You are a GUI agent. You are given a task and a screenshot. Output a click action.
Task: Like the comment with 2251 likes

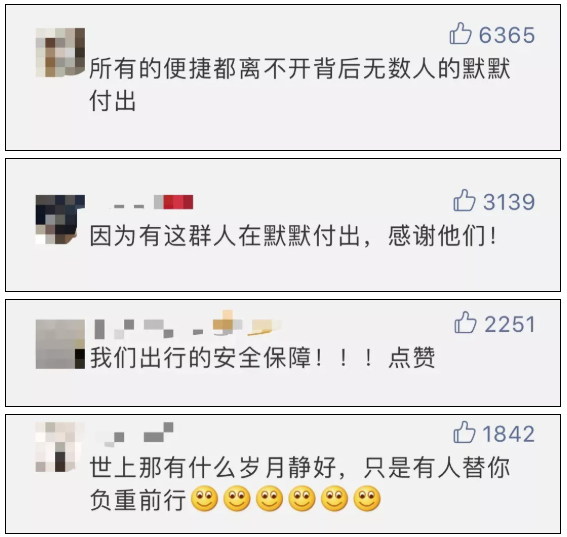tap(465, 322)
